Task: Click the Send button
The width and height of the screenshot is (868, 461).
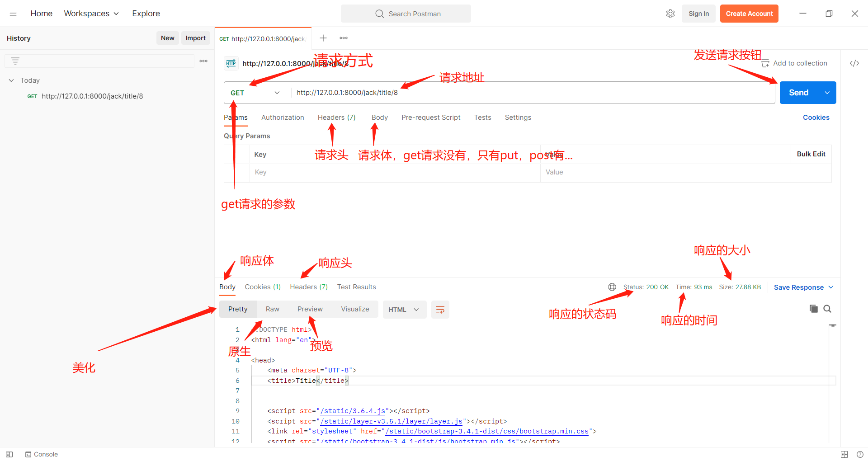Action: click(x=799, y=93)
